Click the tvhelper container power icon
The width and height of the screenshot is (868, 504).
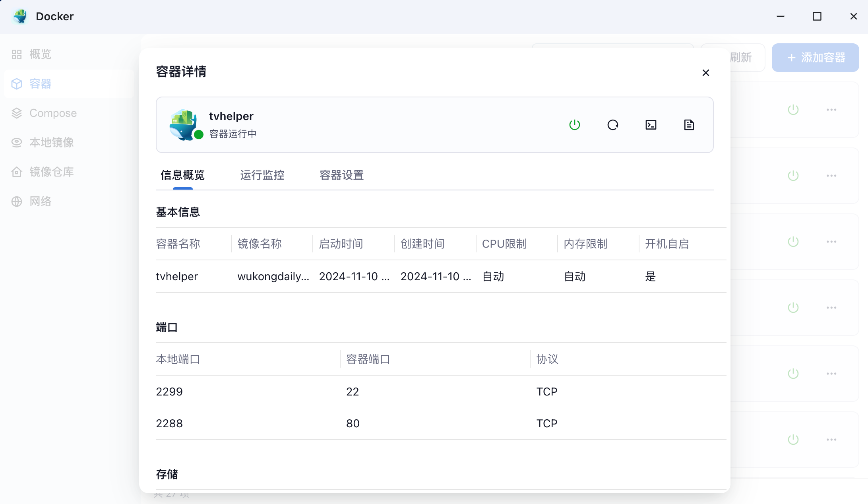point(575,125)
